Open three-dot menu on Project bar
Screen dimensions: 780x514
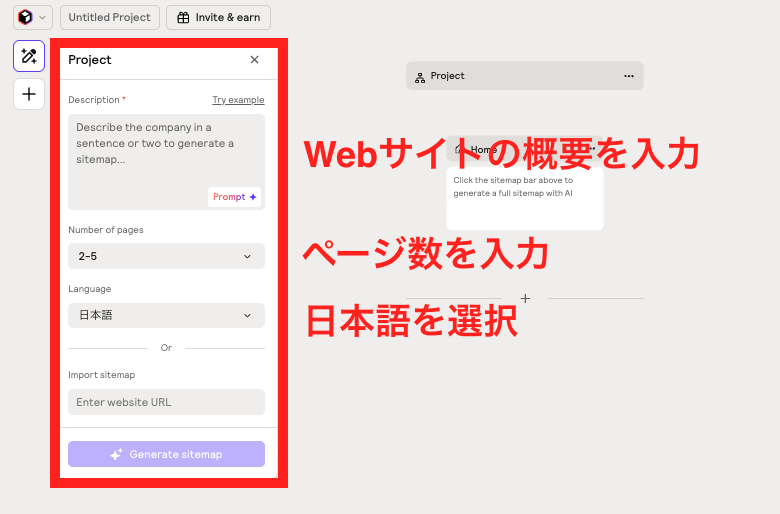point(628,76)
